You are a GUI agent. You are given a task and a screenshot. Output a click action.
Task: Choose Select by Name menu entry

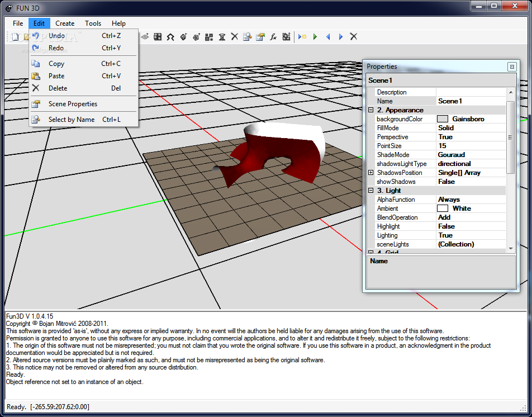point(83,120)
